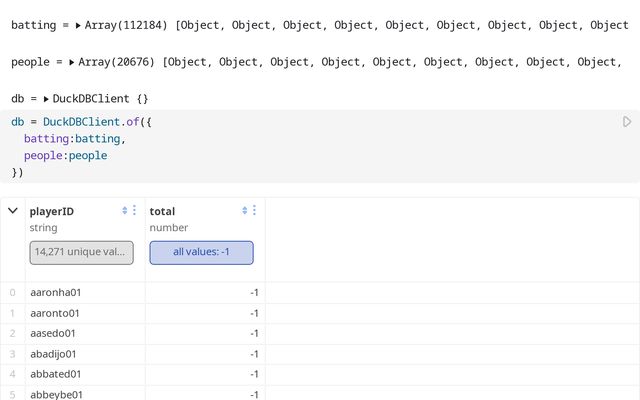Screen dimensions: 640x400
Task: Click the abbated01 playerID cell
Action: [x=56, y=374]
